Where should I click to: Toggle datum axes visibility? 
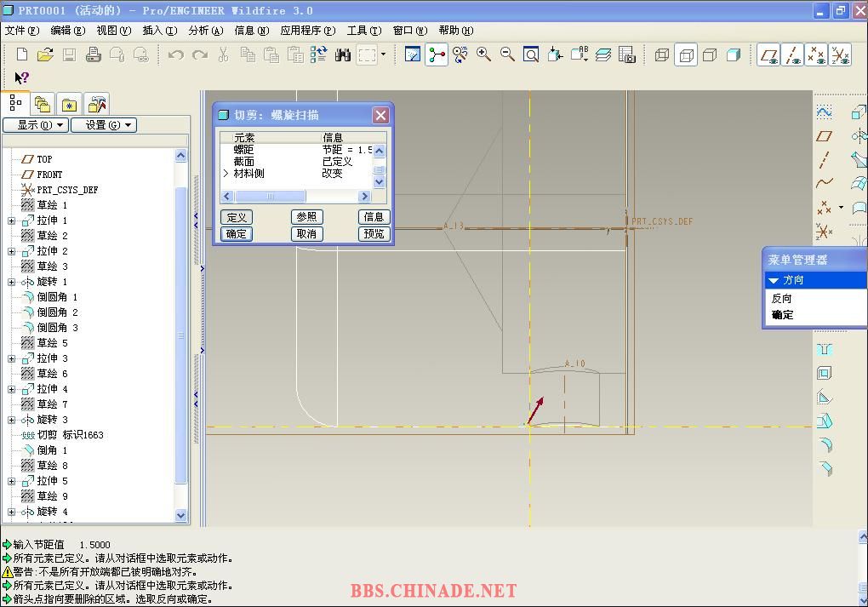[793, 54]
